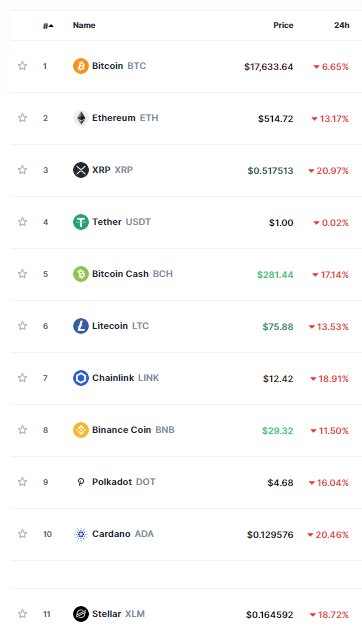Favorite Cardano using its star icon

(x=22, y=534)
